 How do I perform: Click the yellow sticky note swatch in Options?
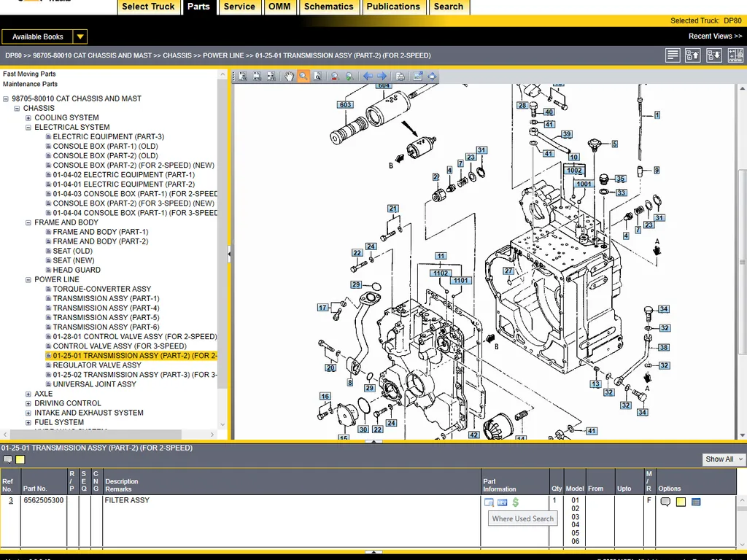(x=681, y=502)
